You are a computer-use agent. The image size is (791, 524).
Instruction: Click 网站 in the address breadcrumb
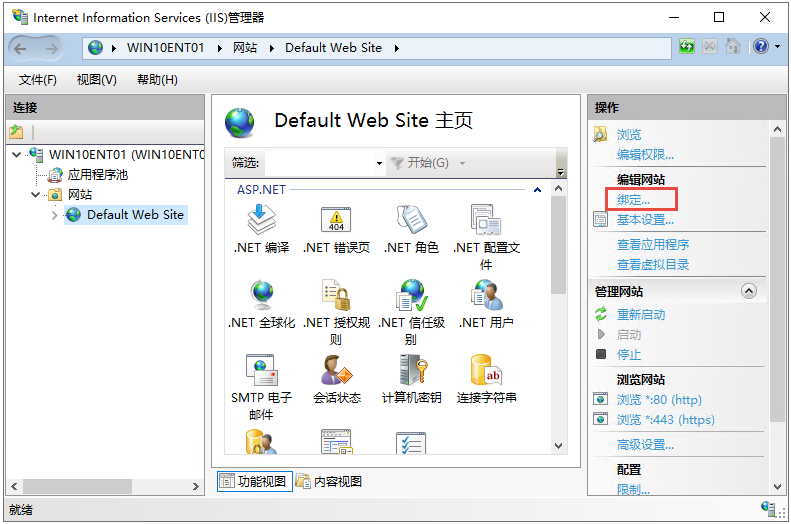tap(245, 48)
